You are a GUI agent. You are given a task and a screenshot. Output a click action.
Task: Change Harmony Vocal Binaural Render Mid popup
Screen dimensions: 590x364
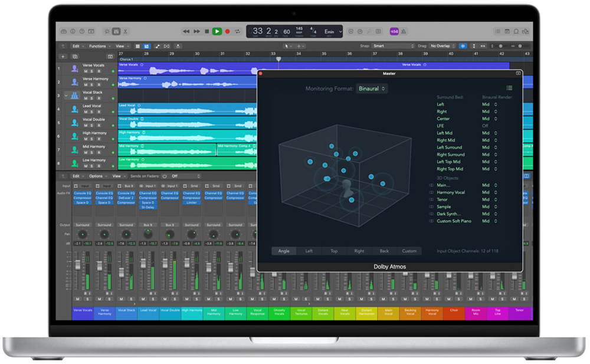pos(490,192)
